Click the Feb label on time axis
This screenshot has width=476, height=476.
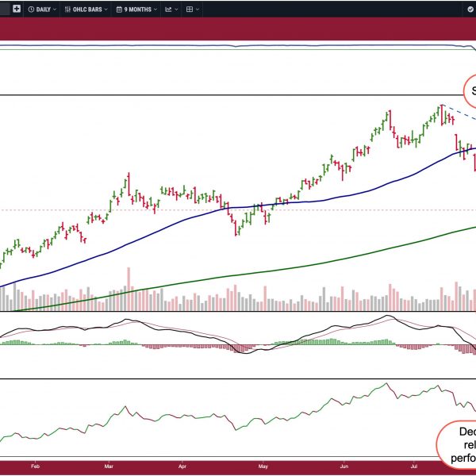point(35,466)
